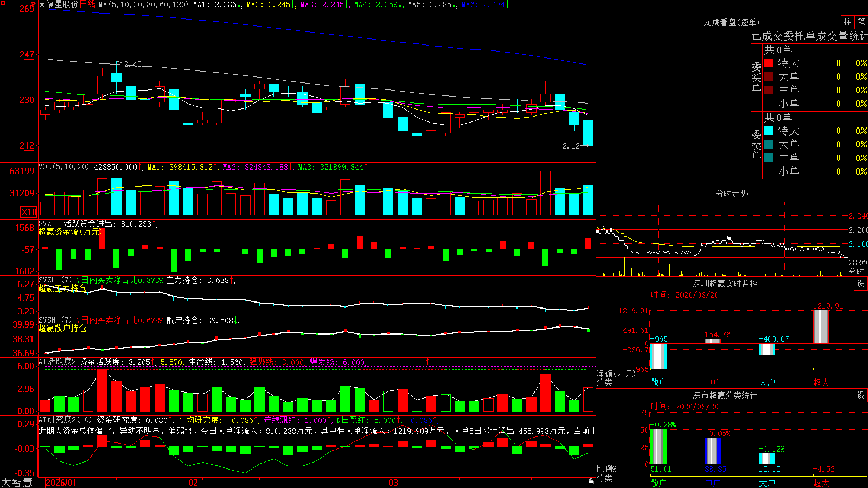Image resolution: width=868 pixels, height=488 pixels.
Task: Click the green 散户 bar showing 51.01
Action: [659, 446]
